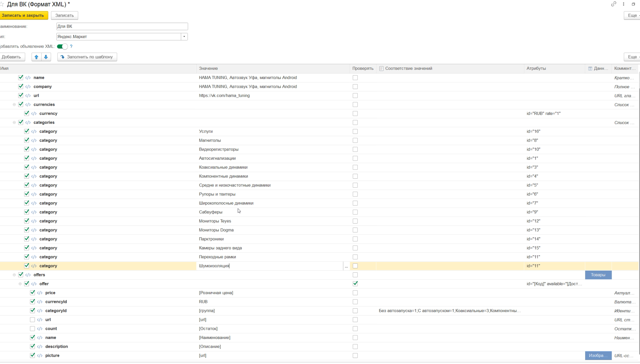Click the XML tag icon of the picture row
The height and width of the screenshot is (364, 640).
(x=40, y=356)
